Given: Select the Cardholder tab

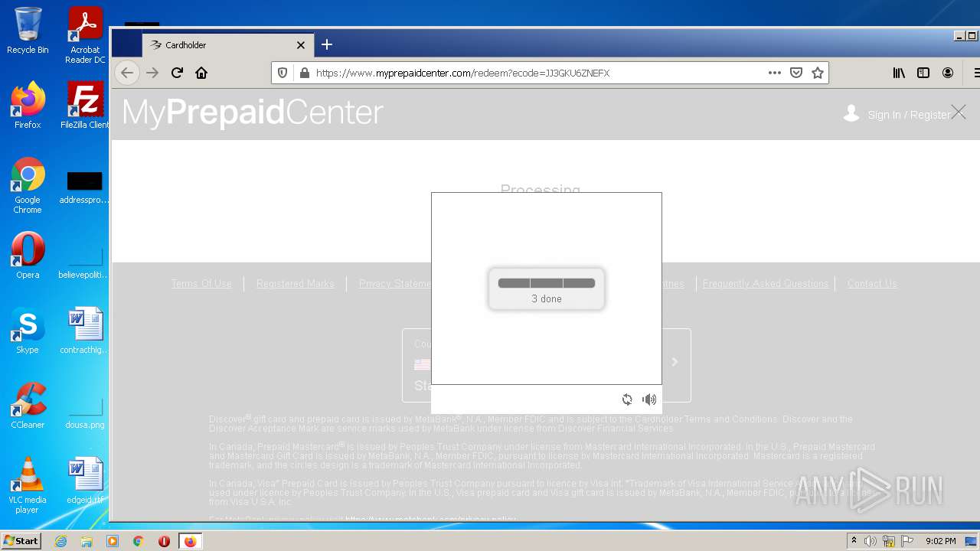Looking at the screenshot, I should click(x=228, y=45).
